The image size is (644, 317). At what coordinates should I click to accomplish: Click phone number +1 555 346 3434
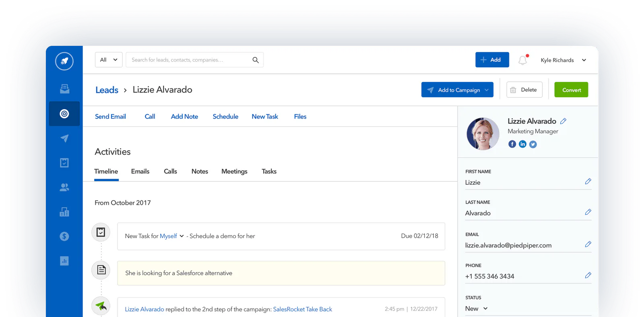(x=489, y=276)
